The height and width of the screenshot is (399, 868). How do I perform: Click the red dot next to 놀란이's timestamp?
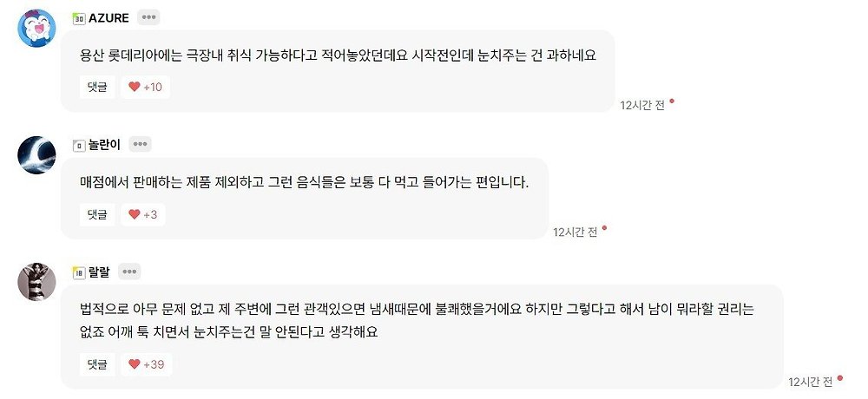605,229
